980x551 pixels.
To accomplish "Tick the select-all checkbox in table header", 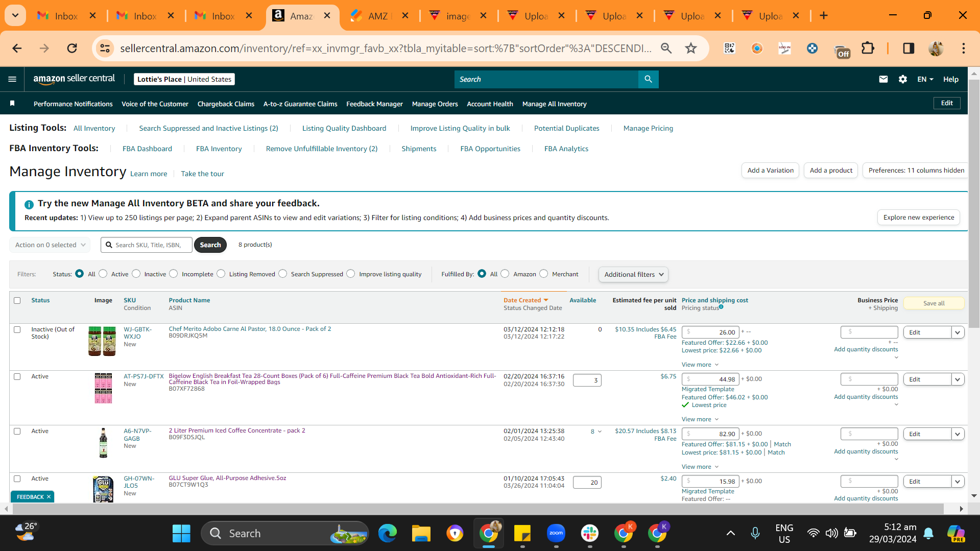I will [17, 300].
